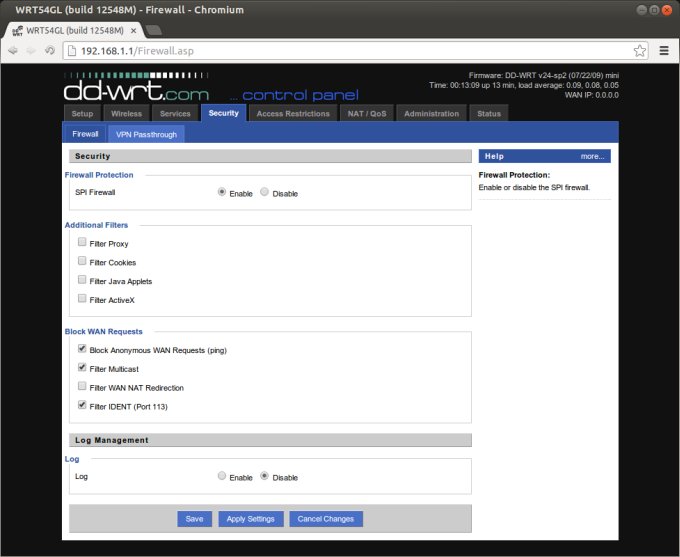Click the Firmware DD-WRT version text
This screenshot has height=557, width=680.
pos(544,75)
